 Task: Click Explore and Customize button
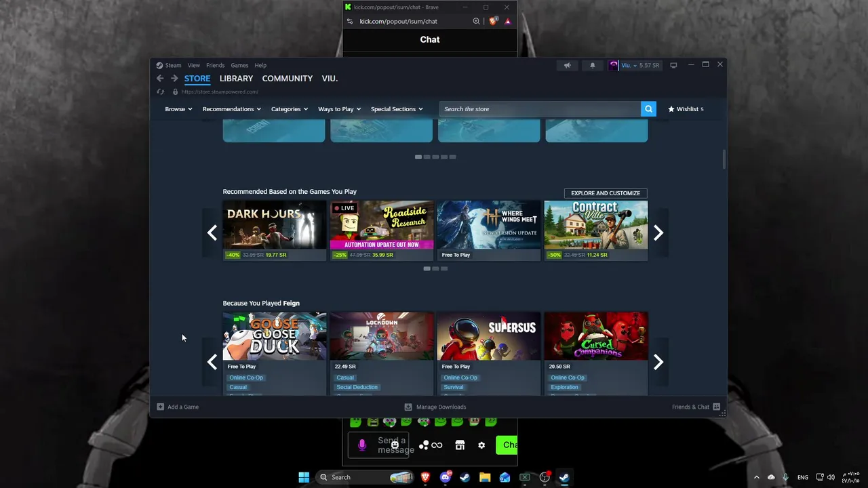tap(606, 193)
